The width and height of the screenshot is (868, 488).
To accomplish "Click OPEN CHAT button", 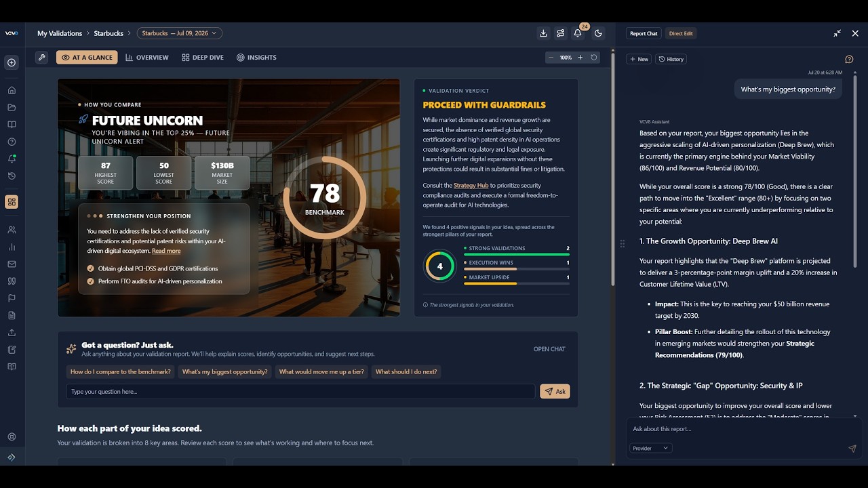I will pos(549,349).
